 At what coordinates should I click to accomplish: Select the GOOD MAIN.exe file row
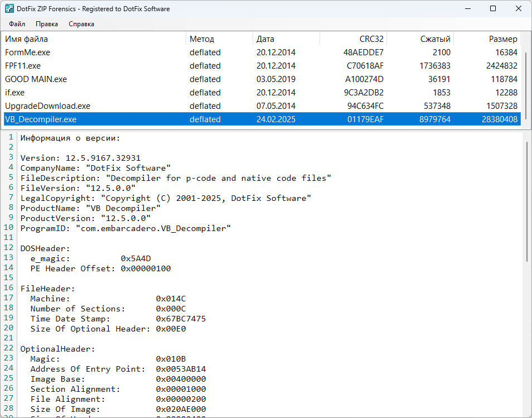(262, 79)
